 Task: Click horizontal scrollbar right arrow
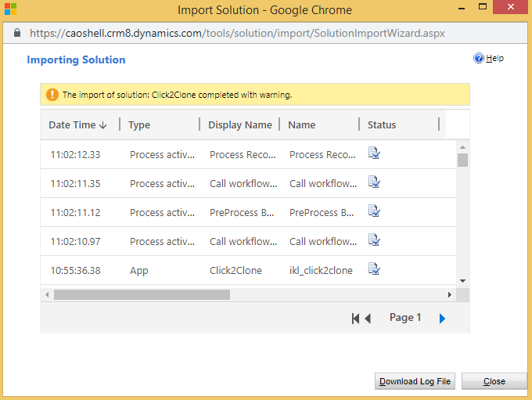click(450, 294)
